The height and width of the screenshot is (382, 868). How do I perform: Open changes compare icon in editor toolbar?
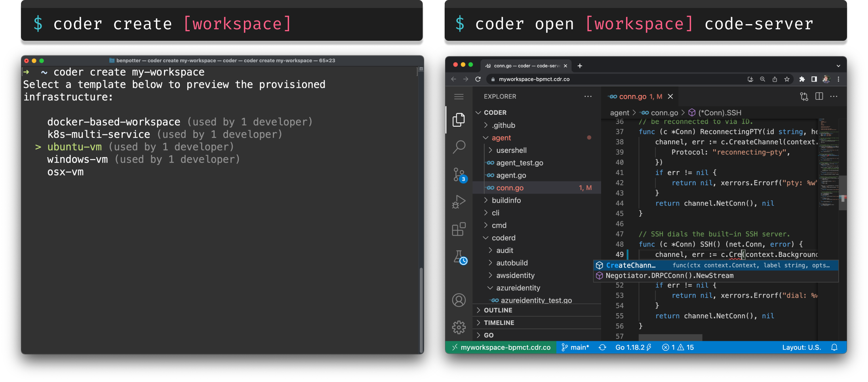click(x=804, y=96)
